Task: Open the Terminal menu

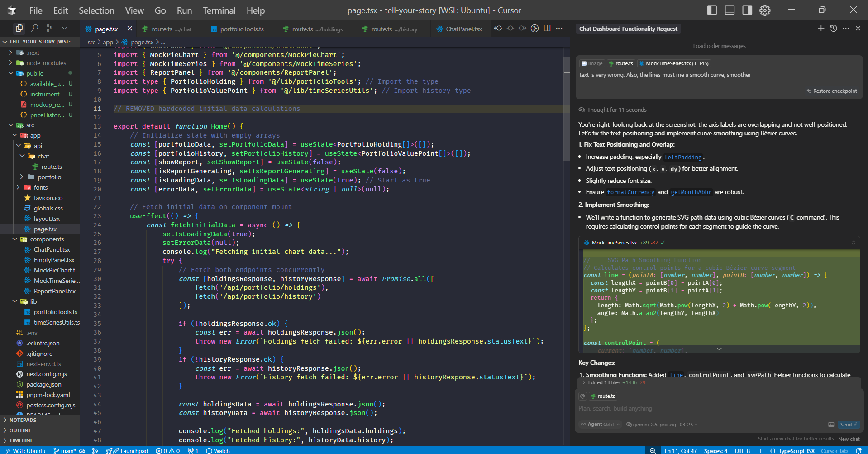Action: (x=219, y=10)
